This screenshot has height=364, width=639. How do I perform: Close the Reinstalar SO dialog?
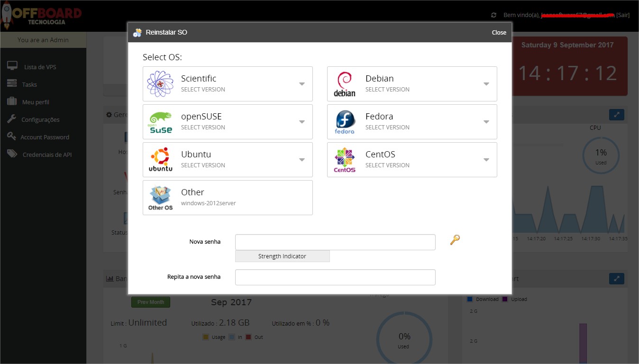pos(499,33)
